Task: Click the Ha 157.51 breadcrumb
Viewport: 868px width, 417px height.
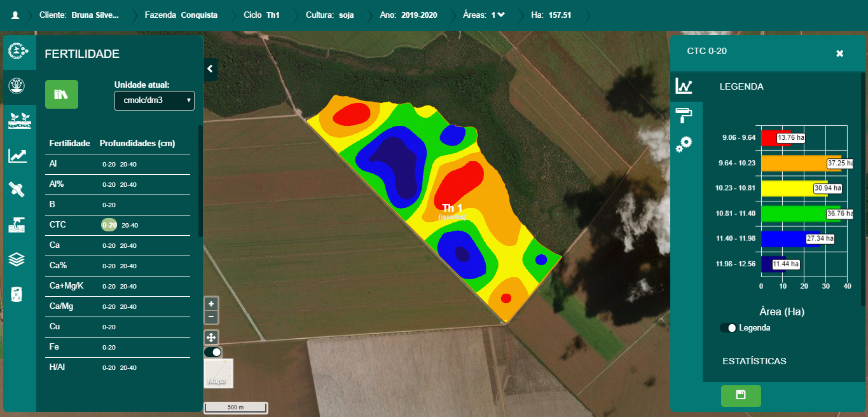Action: tap(551, 15)
